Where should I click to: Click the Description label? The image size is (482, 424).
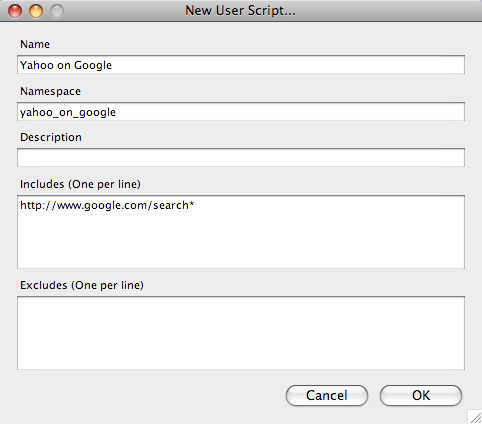click(51, 137)
